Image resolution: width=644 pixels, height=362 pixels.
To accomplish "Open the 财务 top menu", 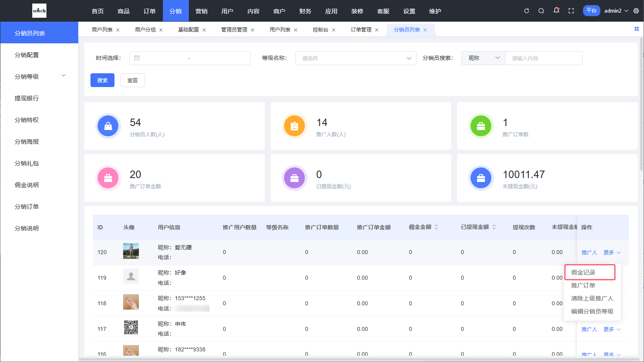I will pos(306,11).
